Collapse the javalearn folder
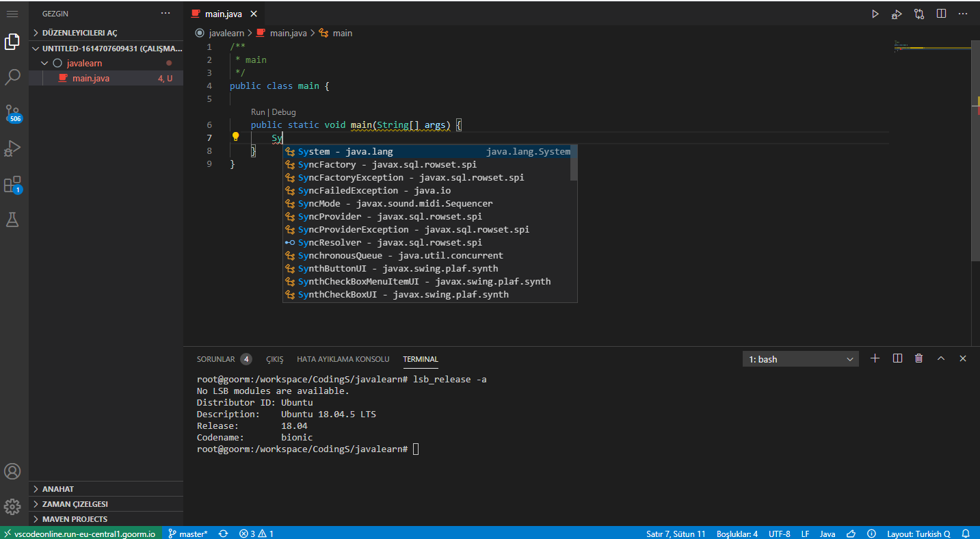Viewport: 980px width, 539px height. [106, 63]
